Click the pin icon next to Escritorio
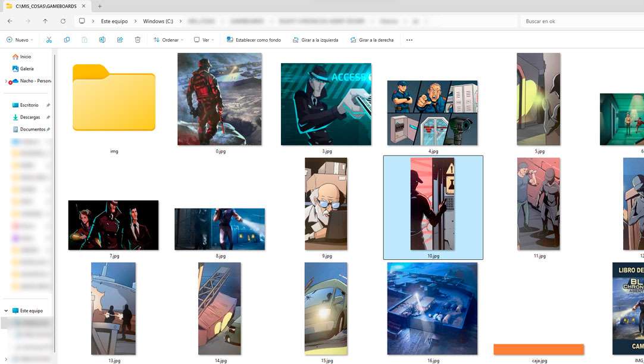644x364 pixels. click(48, 105)
